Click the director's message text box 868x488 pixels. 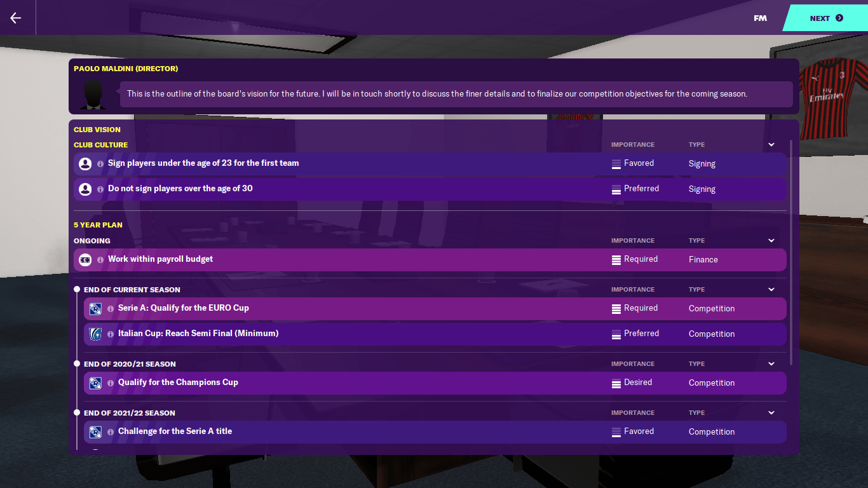coord(456,94)
